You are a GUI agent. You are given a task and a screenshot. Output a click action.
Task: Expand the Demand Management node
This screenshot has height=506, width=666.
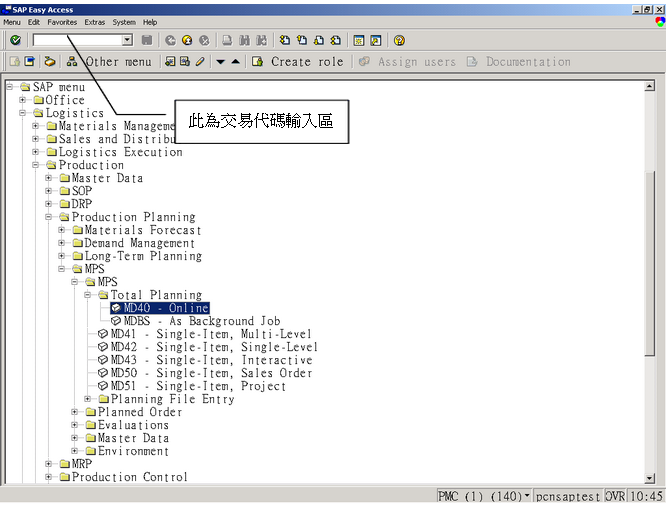point(62,243)
